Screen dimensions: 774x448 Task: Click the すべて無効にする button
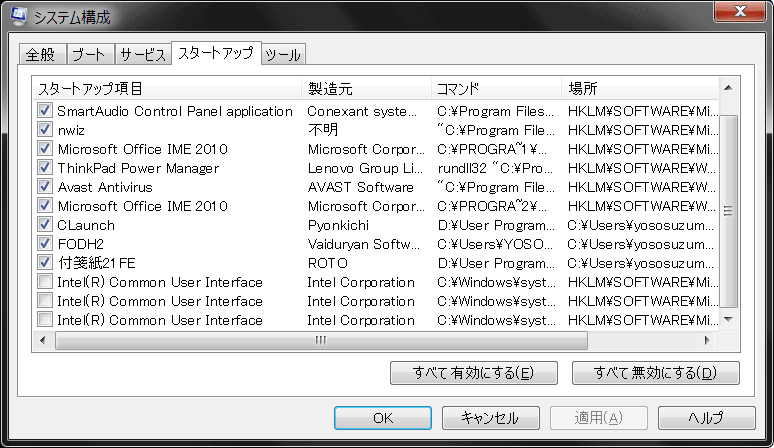pos(655,374)
